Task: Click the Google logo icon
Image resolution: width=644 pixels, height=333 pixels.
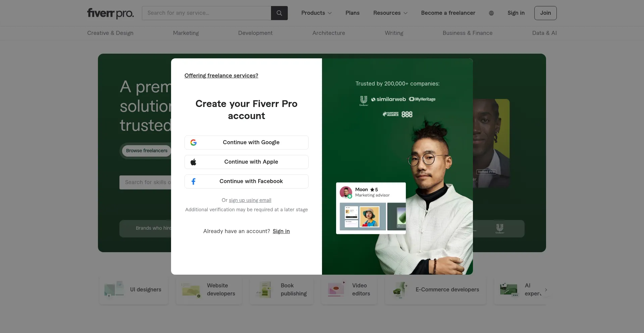Action: click(194, 143)
